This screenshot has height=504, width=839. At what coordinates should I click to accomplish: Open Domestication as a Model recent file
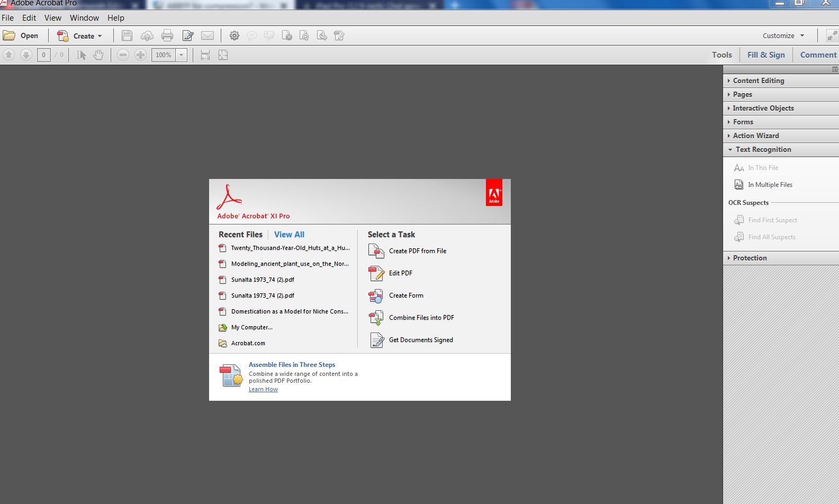click(x=284, y=311)
